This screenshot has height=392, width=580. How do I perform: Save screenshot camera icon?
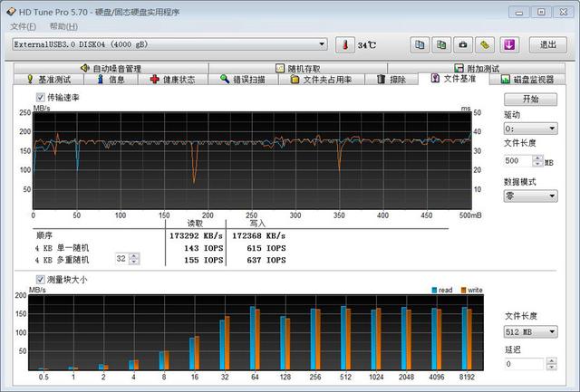click(x=463, y=45)
